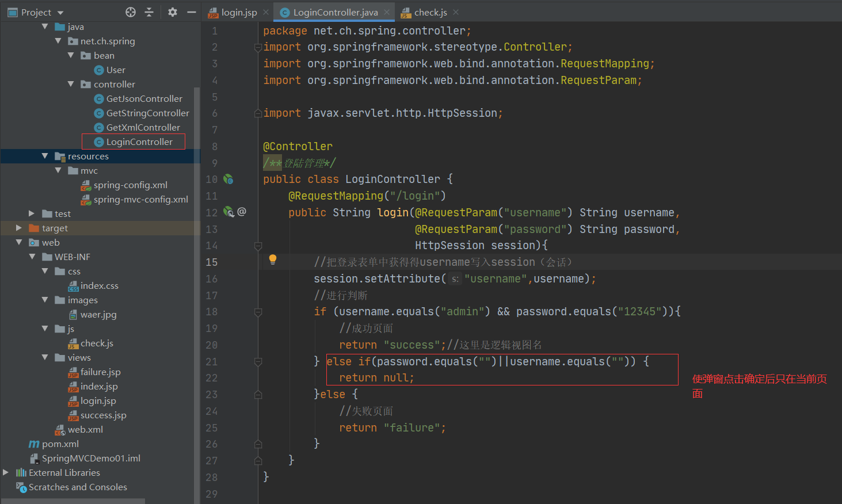
Task: Fold the import block at line 2
Action: tap(258, 47)
